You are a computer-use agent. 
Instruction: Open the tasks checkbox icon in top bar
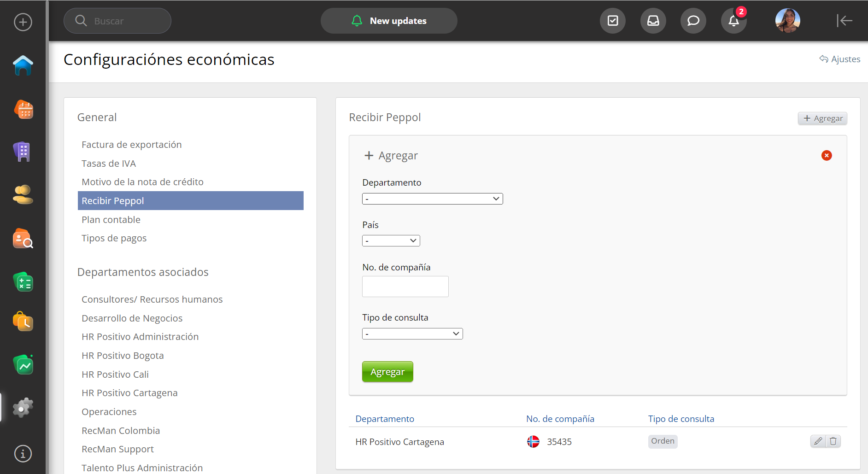pyautogui.click(x=613, y=21)
